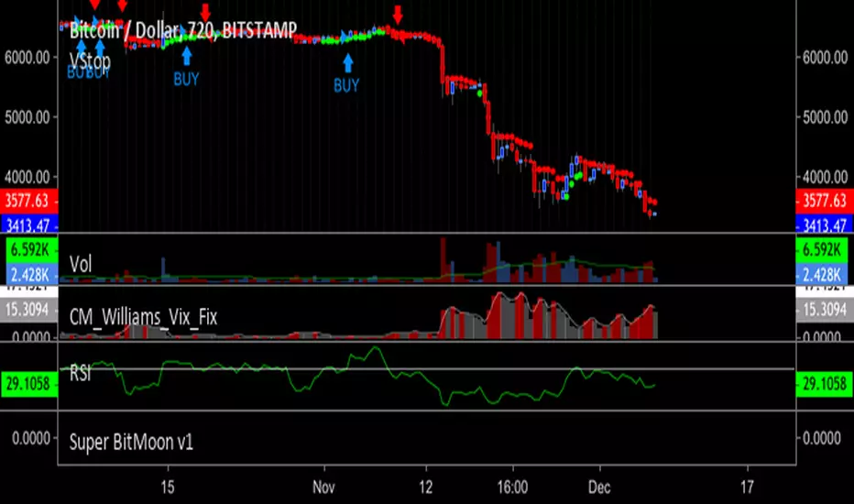This screenshot has height=504, width=854.
Task: Click the green 6.592K volume label
Action: [x=29, y=249]
